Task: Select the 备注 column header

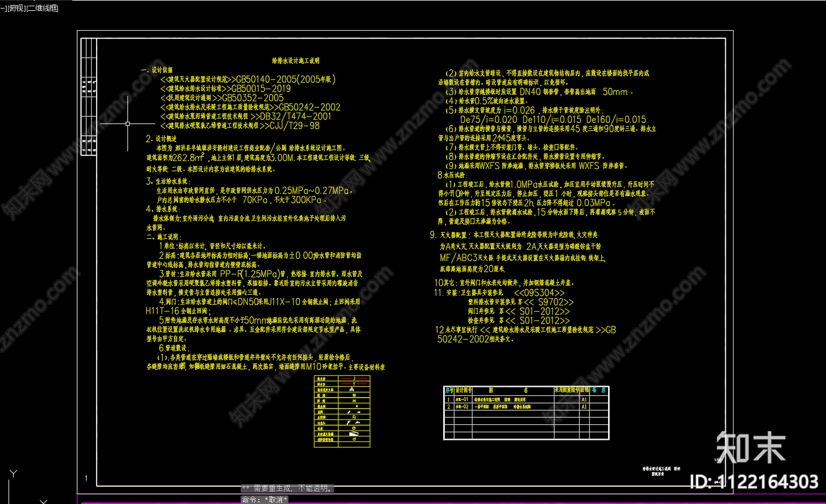Action: tap(599, 391)
